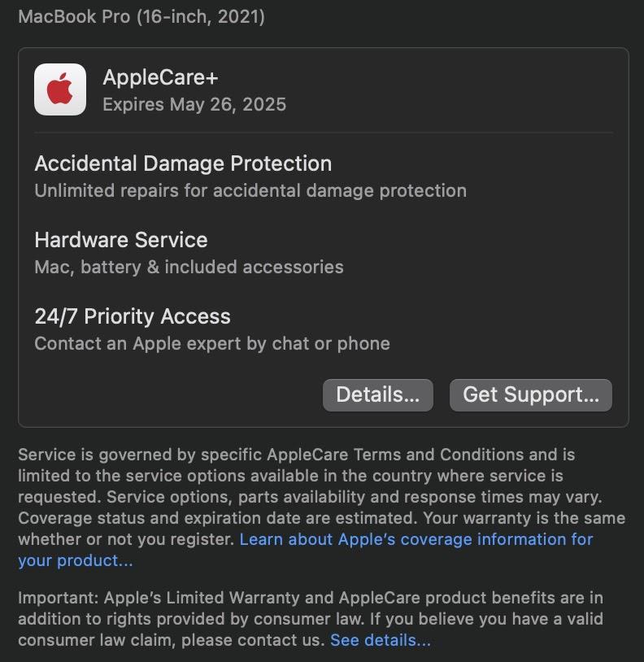
Task: Select the MacBook Pro (16-inch, 2021) title
Action: coord(141,17)
